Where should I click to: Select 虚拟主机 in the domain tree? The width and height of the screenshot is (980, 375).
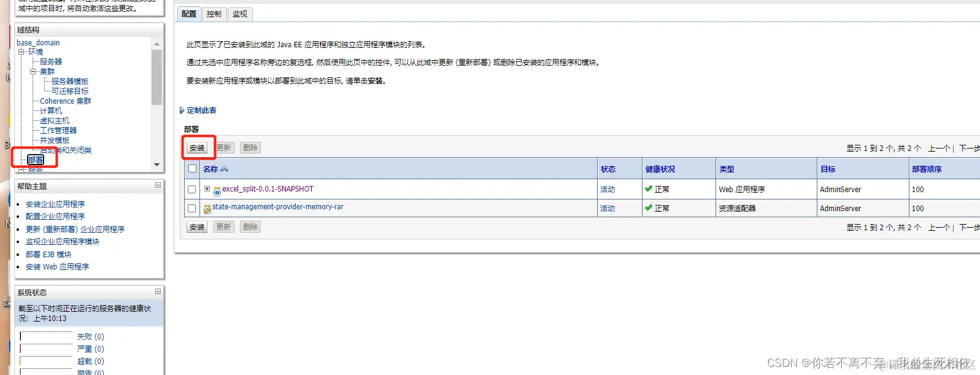[x=55, y=121]
